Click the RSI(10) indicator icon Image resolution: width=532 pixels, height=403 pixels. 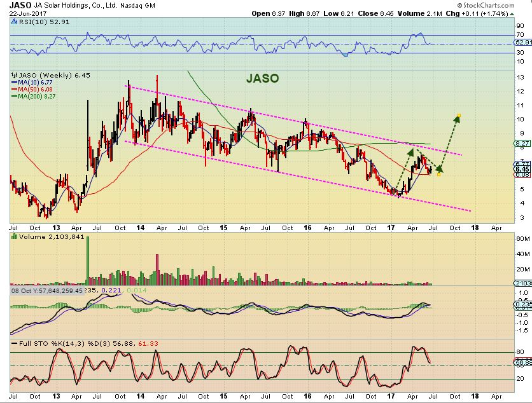tap(14, 22)
